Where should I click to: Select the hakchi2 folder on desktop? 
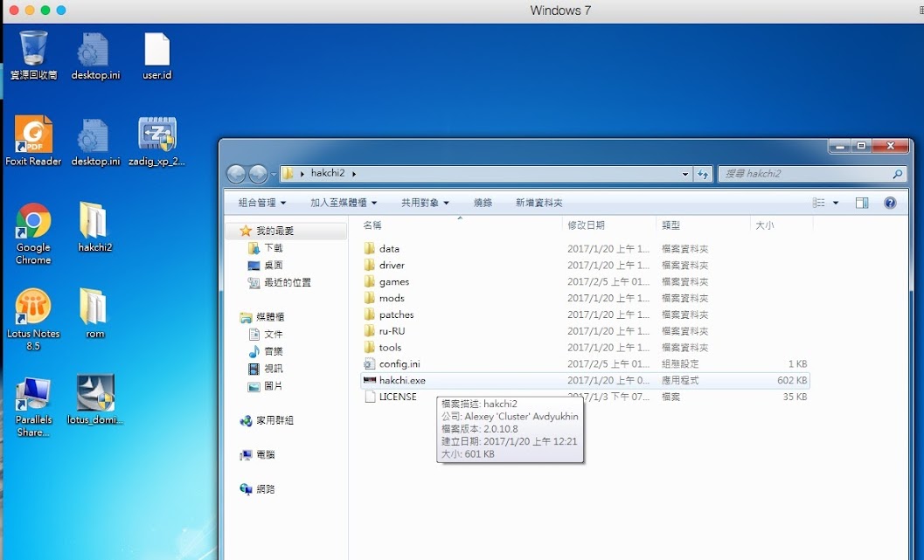(x=95, y=227)
